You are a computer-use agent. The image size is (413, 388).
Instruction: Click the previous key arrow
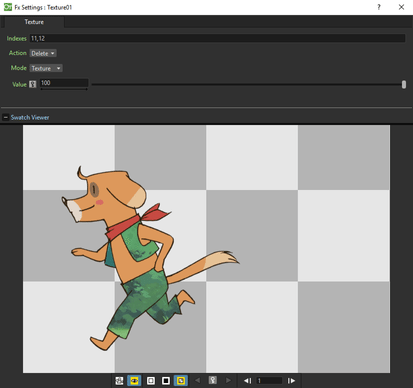click(198, 380)
